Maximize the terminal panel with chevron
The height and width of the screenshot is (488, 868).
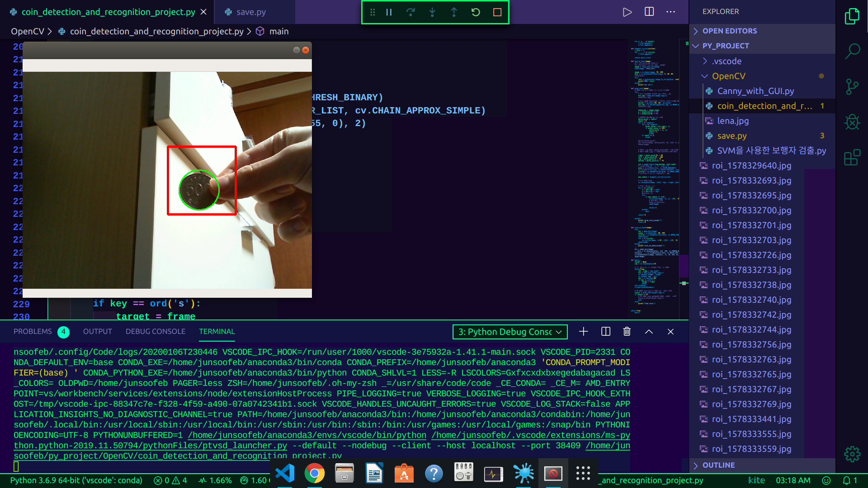coord(649,331)
